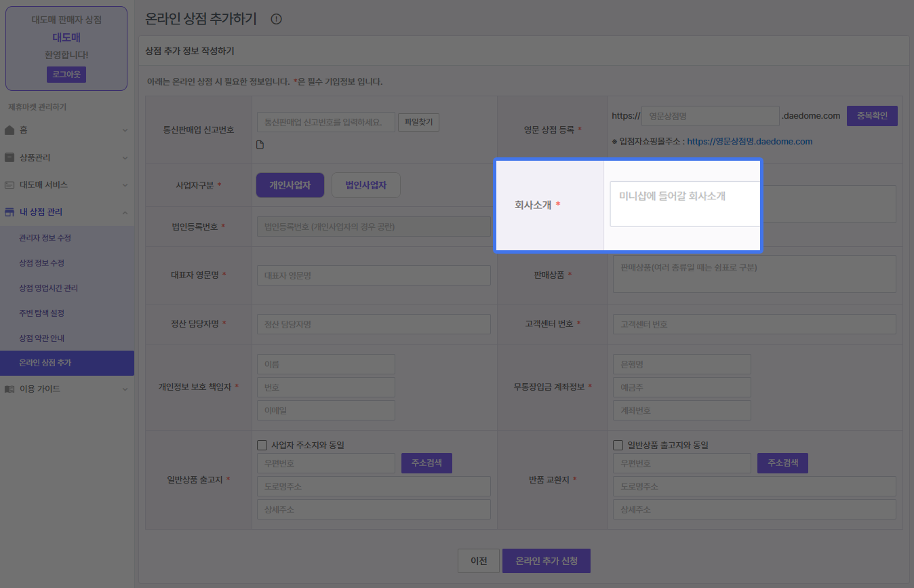Select 법인사업자 business type
Viewport: 914px width, 588px height.
[365, 185]
